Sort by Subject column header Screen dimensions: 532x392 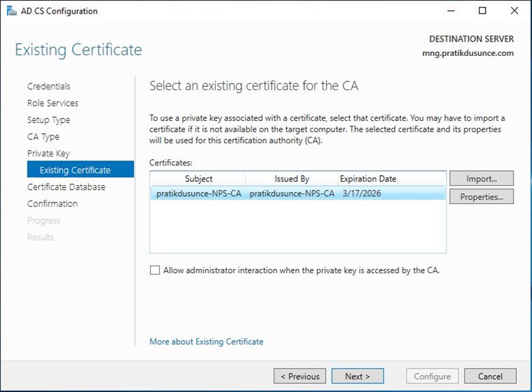tap(198, 179)
